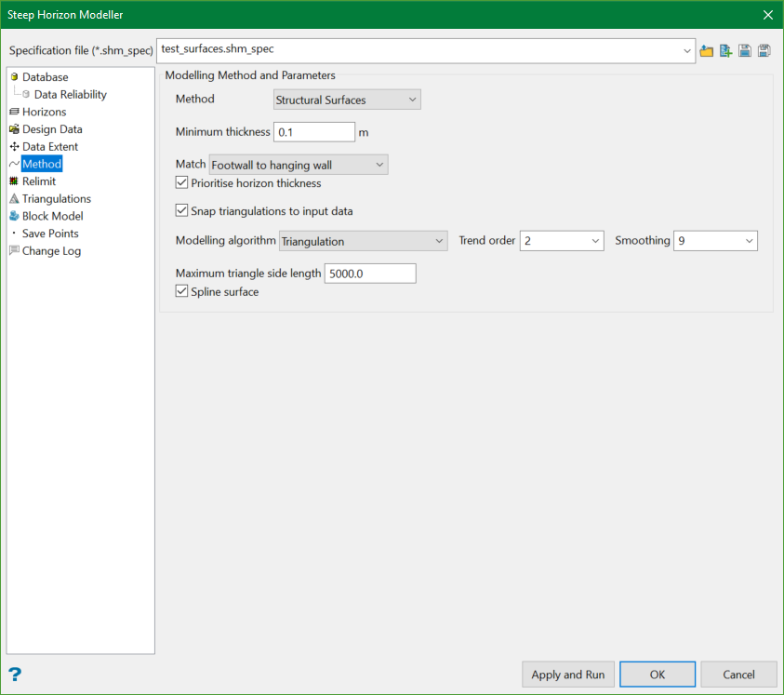Click the Block Model icon in tree
Viewport: 784px width, 695px height.
tap(14, 216)
